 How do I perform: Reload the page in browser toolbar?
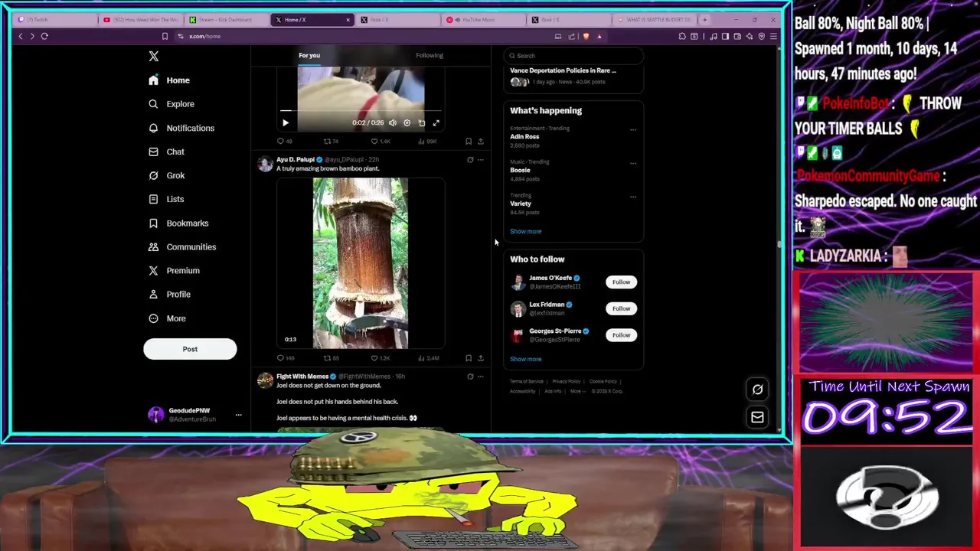point(44,36)
